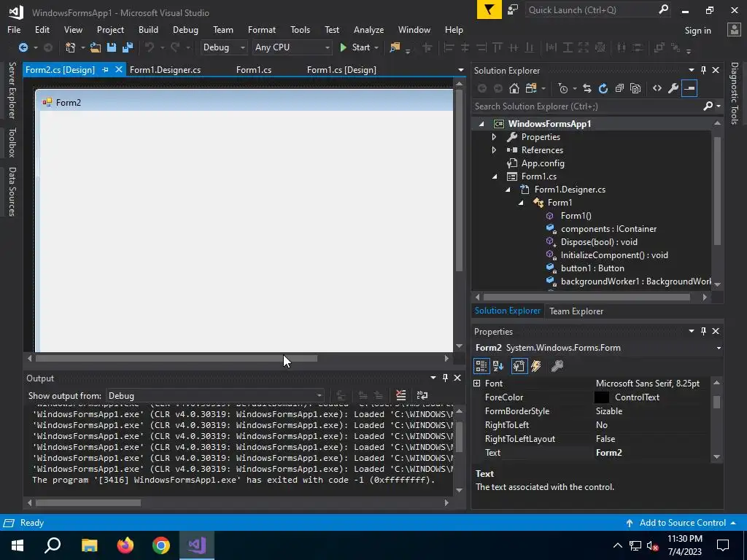
Task: Sync with Active Document in Solution Explorer
Action: point(587,88)
